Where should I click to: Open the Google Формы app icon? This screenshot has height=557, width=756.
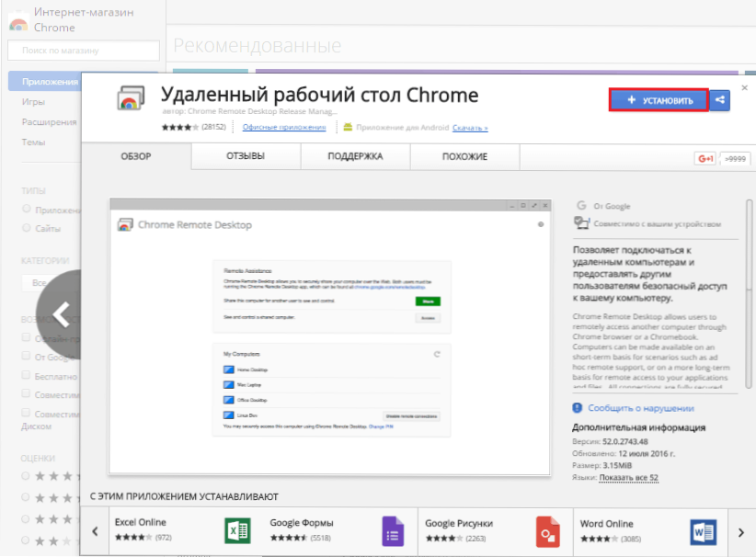(393, 531)
